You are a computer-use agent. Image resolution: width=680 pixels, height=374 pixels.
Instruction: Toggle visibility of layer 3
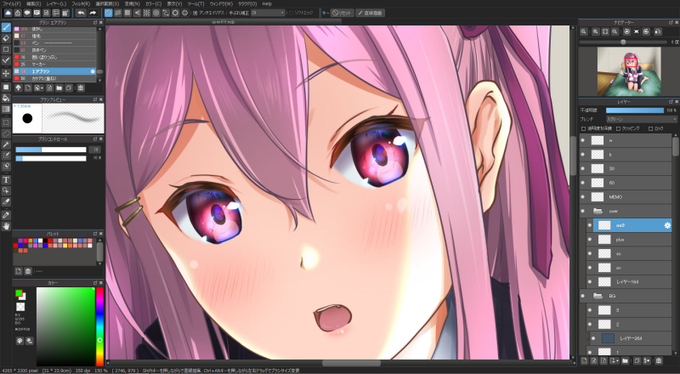[589, 310]
